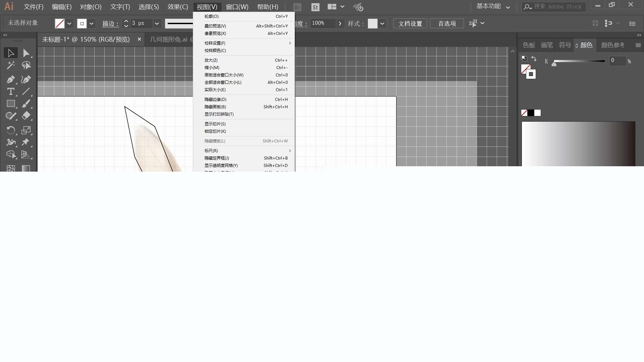Select the Shape Builder tool
This screenshot has width=644, height=362.
11,154
